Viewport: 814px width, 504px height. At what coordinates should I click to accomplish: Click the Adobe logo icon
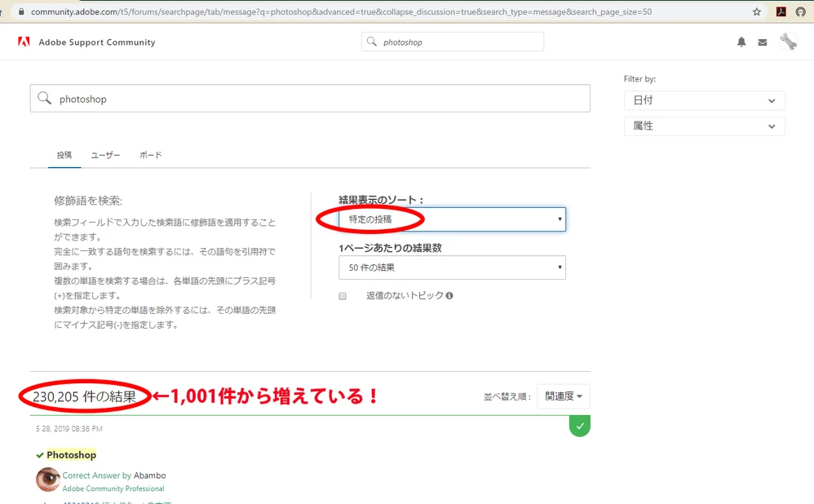tap(24, 42)
